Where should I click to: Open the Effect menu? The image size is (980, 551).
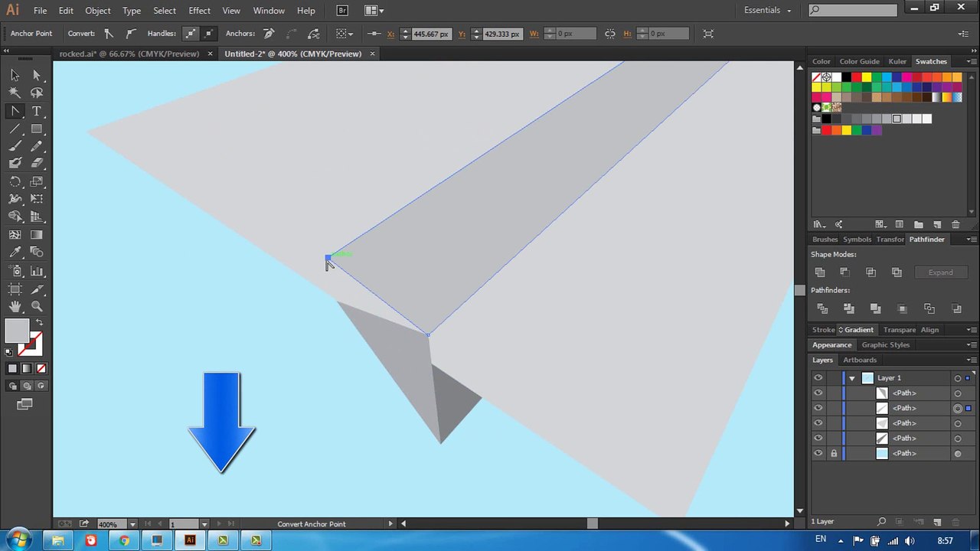(x=199, y=11)
